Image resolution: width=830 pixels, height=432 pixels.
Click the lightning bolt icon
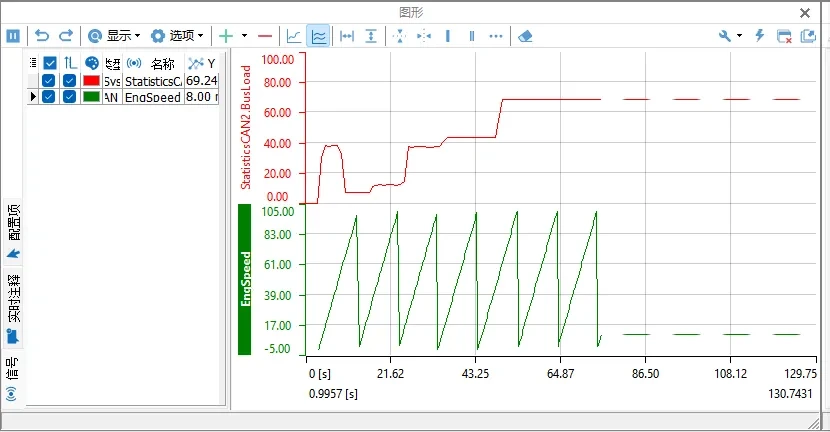(759, 35)
